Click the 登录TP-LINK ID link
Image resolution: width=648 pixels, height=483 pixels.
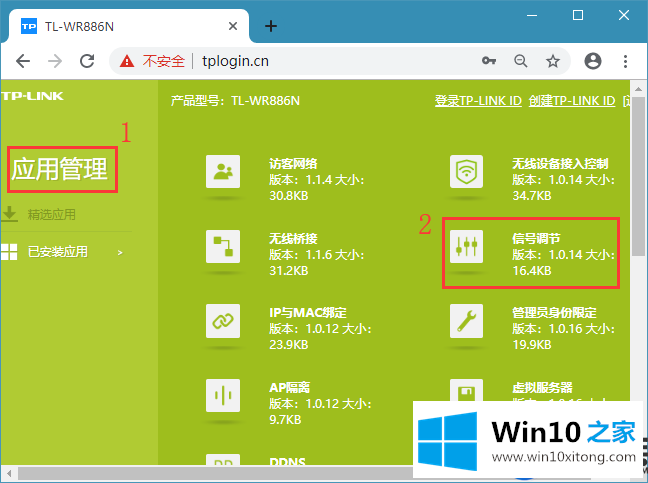[478, 101]
